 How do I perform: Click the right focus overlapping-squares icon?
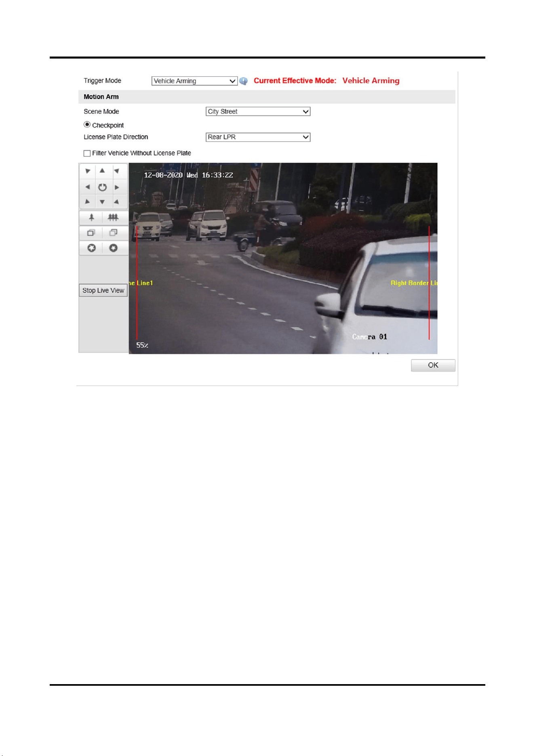tap(114, 233)
